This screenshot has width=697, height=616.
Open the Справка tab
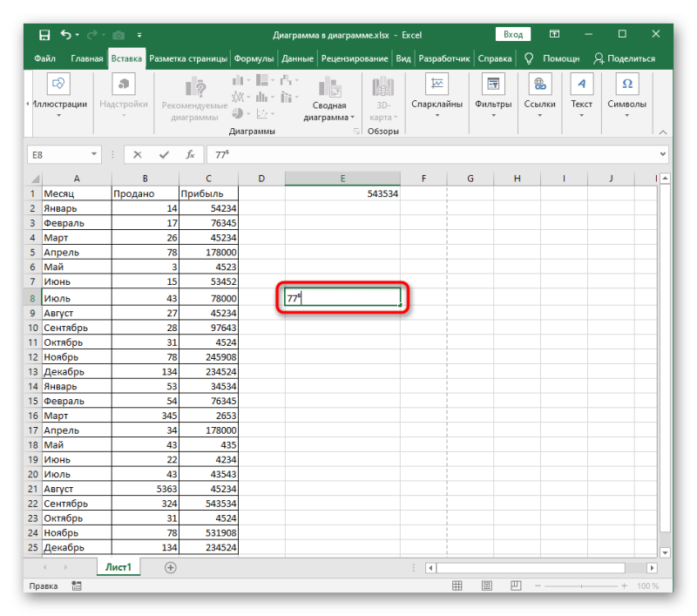[495, 58]
